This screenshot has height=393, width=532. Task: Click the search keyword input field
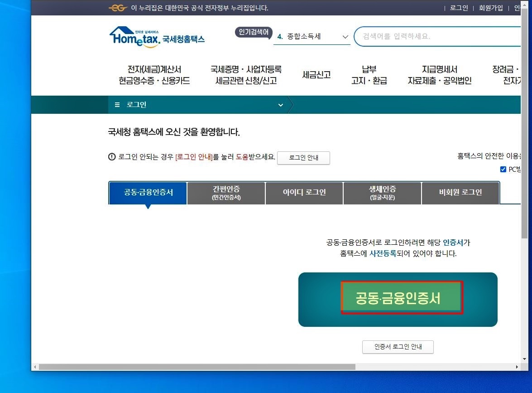pos(438,36)
